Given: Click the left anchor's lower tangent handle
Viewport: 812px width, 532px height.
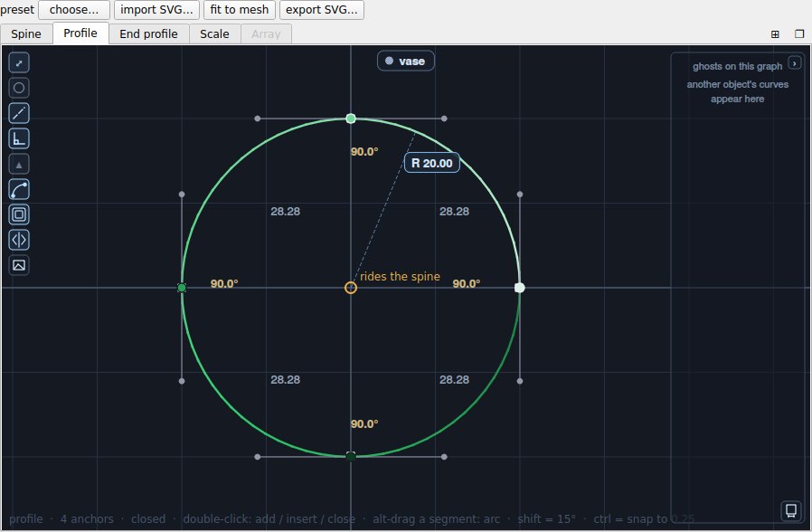Looking at the screenshot, I should 182,381.
